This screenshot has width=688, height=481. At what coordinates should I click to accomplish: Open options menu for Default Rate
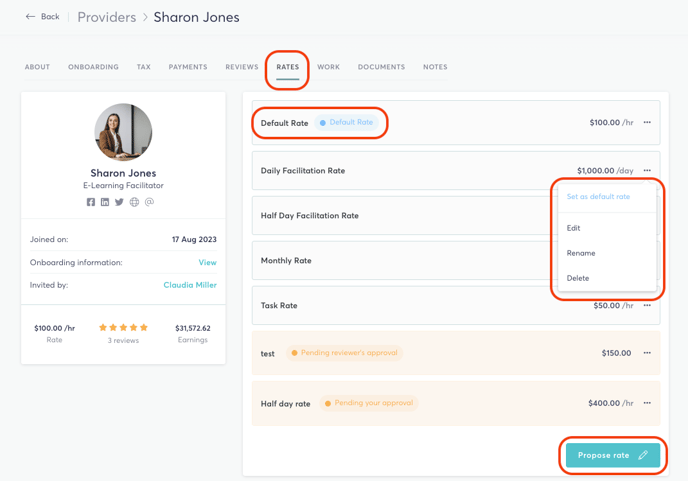[x=647, y=122]
